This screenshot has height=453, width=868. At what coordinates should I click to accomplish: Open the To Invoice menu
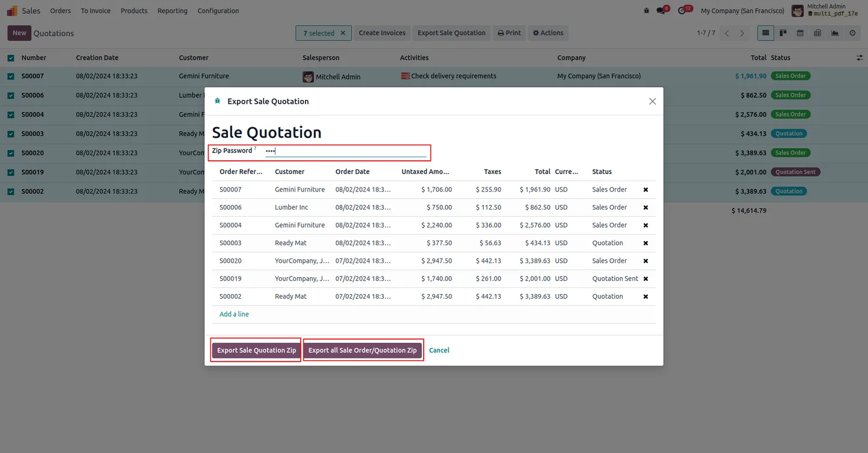click(x=96, y=11)
